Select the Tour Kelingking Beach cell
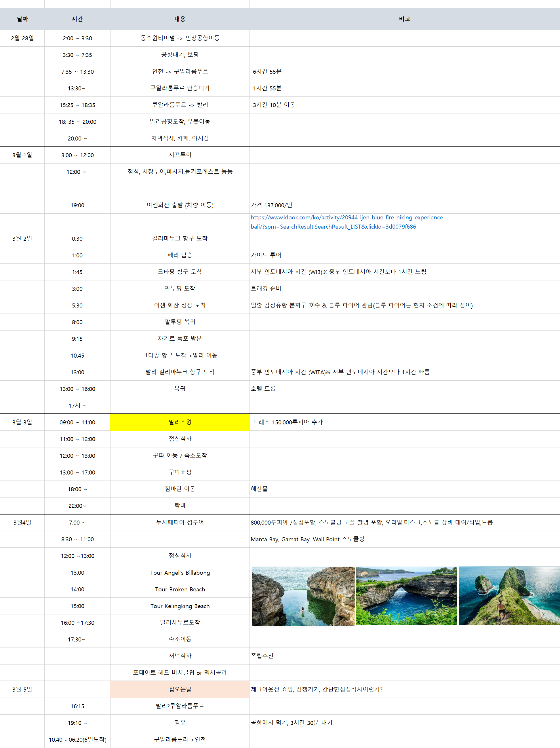 (x=180, y=606)
